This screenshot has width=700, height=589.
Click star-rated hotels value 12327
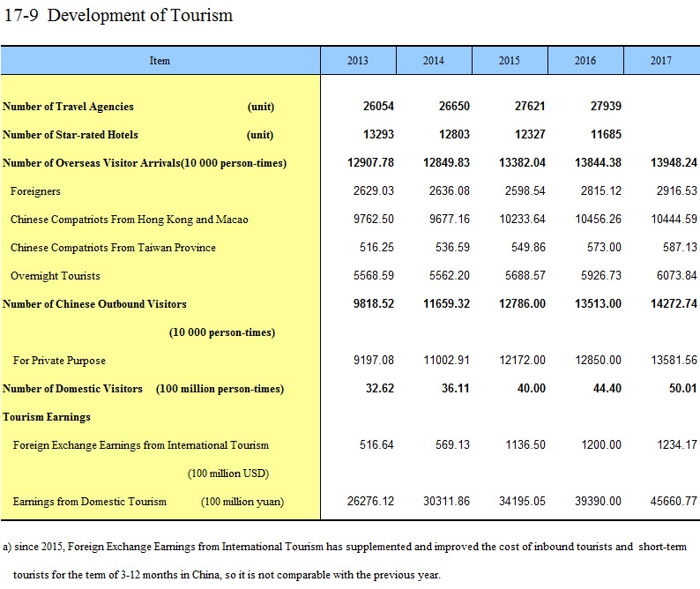(x=530, y=134)
